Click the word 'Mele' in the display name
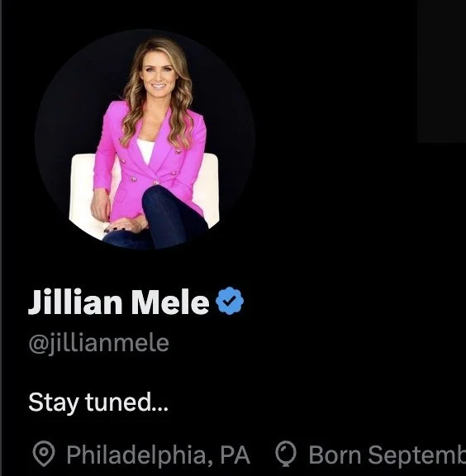466x476 pixels. tap(170, 302)
